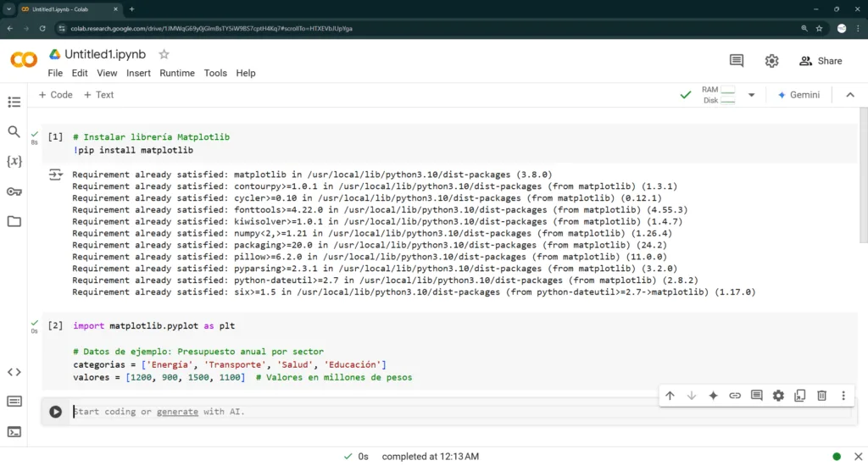Open the Files folder panel
This screenshot has width=868, height=466.
14,221
